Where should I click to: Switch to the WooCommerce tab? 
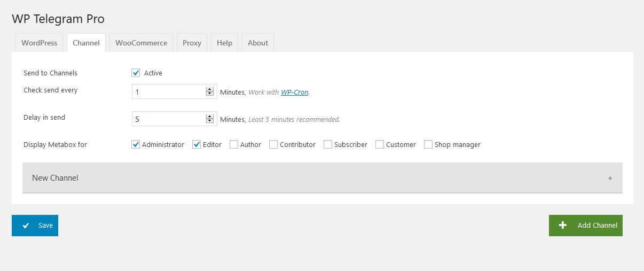pyautogui.click(x=141, y=43)
